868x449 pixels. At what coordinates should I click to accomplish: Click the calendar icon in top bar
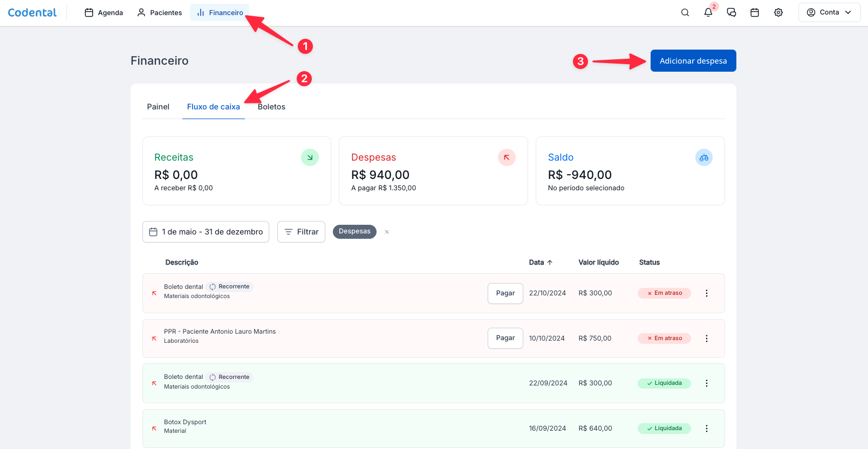click(754, 12)
